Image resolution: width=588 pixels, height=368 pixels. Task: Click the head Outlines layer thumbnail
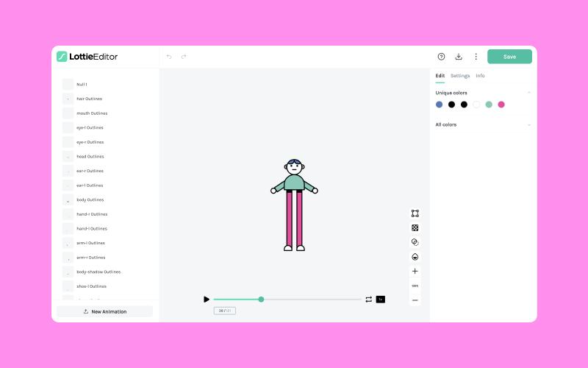[x=68, y=157]
